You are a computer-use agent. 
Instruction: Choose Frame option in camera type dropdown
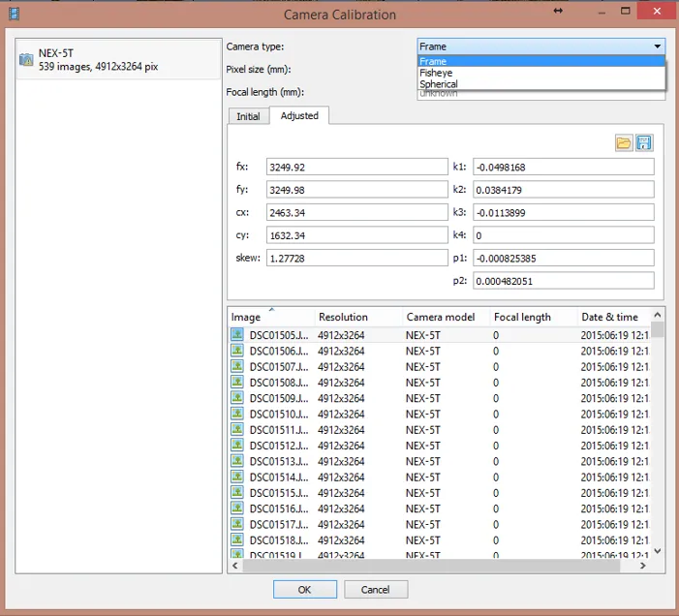433,62
